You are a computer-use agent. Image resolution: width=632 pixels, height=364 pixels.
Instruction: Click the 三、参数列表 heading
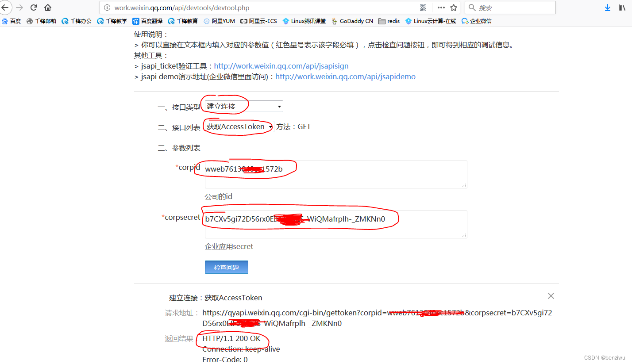coord(179,148)
